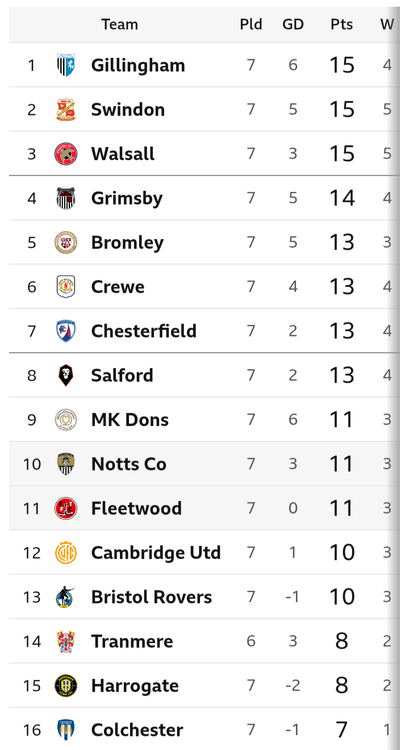Screen dimensions: 409x750
Task: Open the Tranmere team link
Action: coord(132,641)
